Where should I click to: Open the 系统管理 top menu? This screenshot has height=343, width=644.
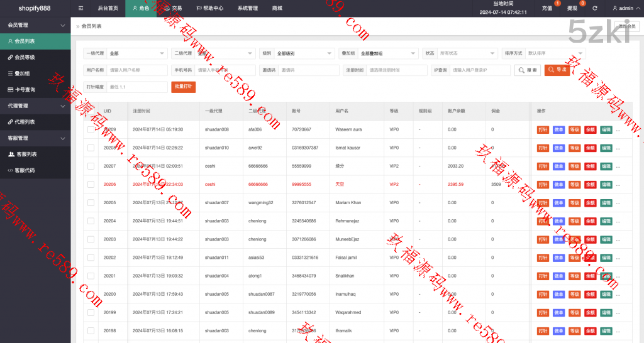(247, 8)
